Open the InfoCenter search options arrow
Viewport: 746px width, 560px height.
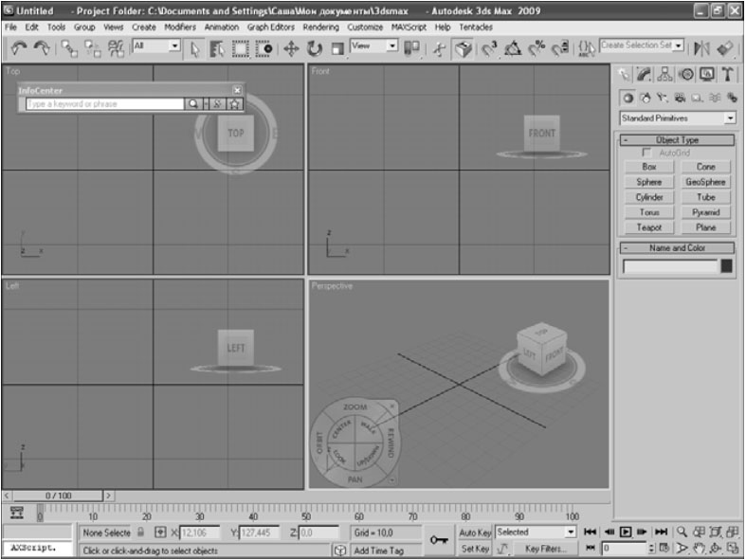pyautogui.click(x=206, y=103)
